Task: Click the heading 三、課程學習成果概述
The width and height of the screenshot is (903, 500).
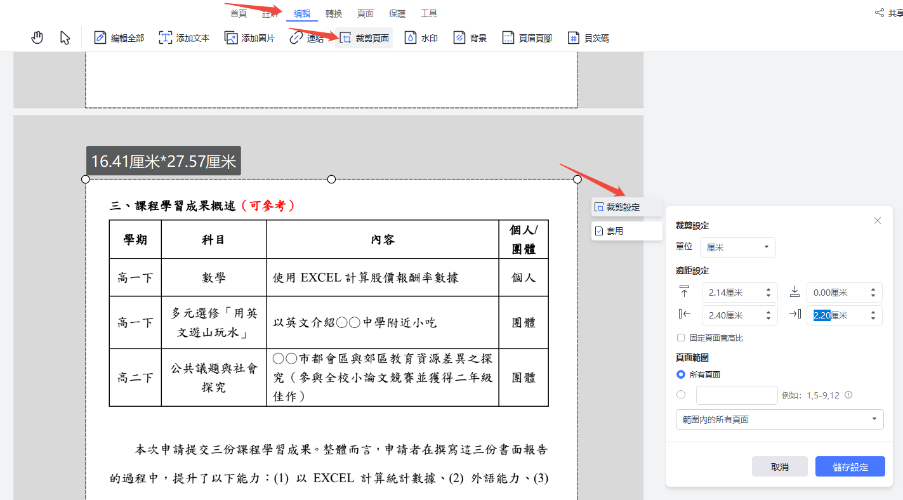Action: (173, 206)
